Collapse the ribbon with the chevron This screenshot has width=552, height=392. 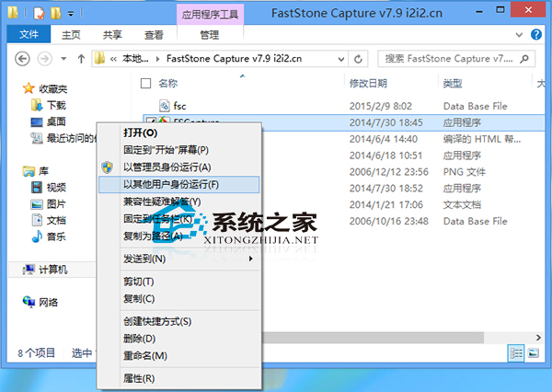pyautogui.click(x=519, y=35)
